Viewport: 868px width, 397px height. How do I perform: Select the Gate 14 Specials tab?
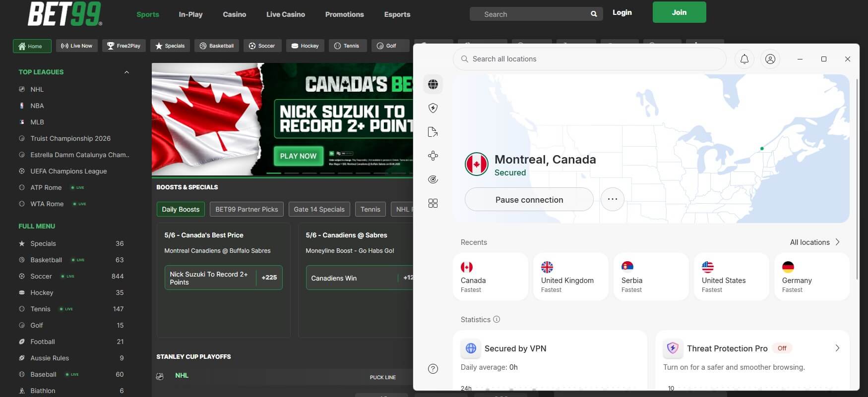[x=319, y=209]
